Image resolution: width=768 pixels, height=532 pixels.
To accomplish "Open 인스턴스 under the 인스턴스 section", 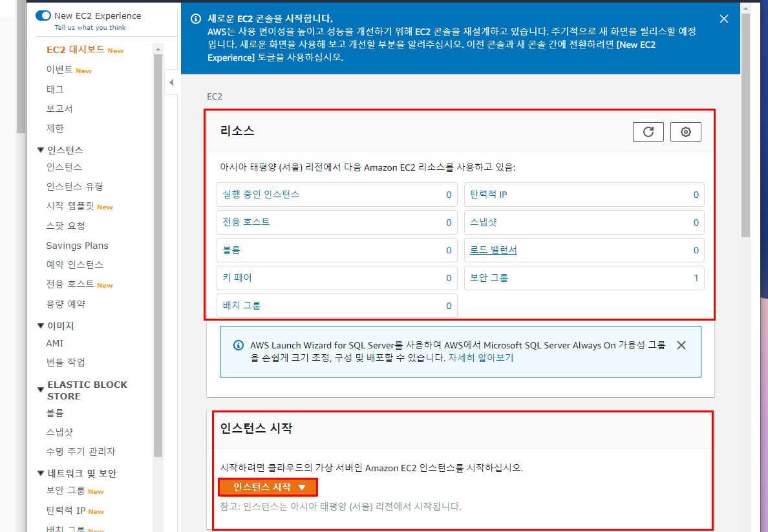I will [x=63, y=167].
